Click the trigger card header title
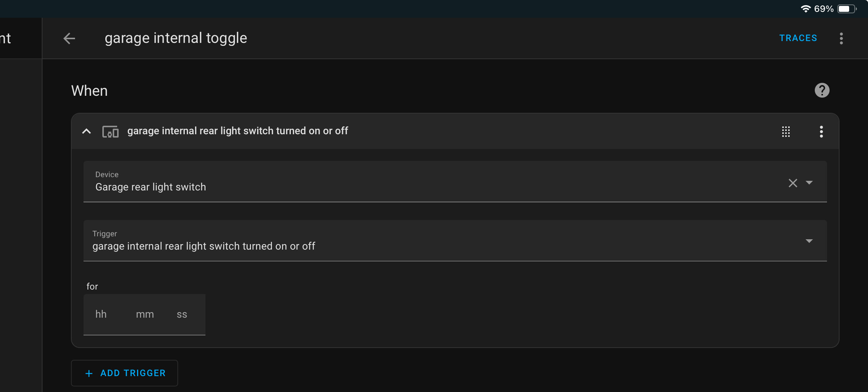This screenshot has height=392, width=868. point(238,131)
